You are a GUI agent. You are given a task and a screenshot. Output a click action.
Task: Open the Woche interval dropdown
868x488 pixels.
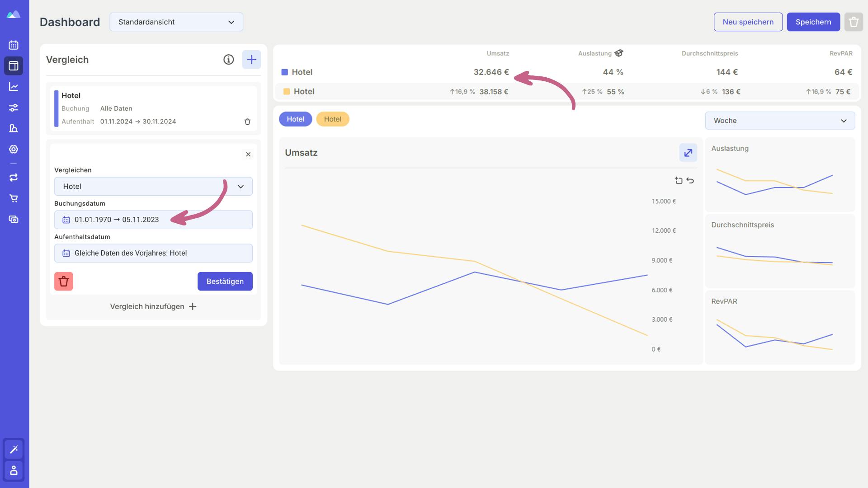click(780, 121)
